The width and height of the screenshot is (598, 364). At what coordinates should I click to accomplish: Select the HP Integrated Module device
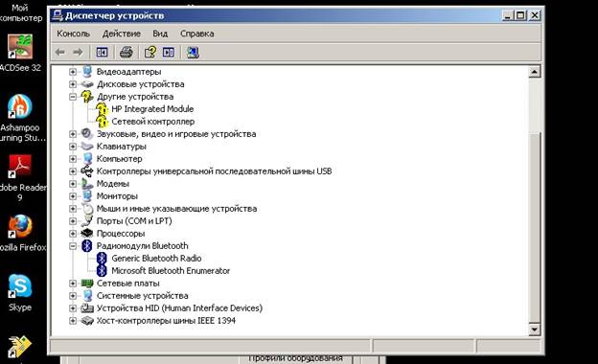click(152, 109)
